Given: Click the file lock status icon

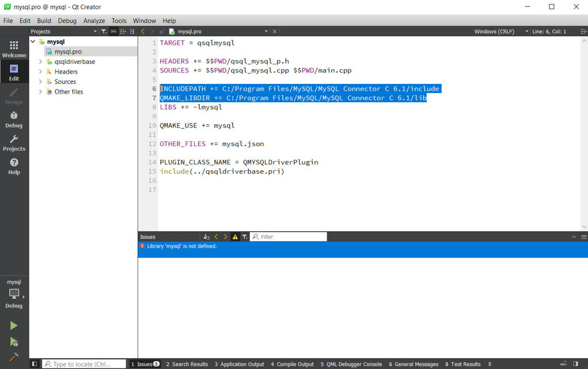Looking at the screenshot, I should [x=161, y=32].
